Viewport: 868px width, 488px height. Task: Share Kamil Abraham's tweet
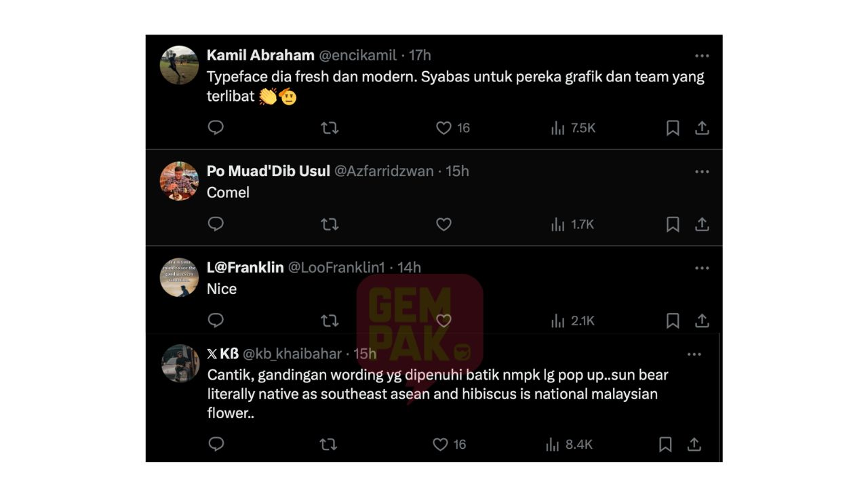(702, 127)
